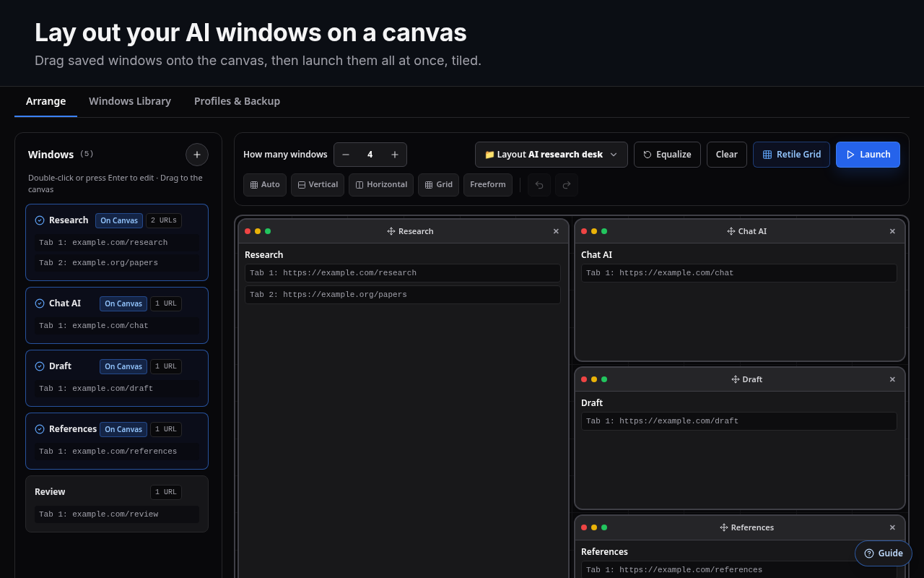Viewport: 924px width, 578px height.
Task: Remove Chat AI window from canvas with X
Action: pyautogui.click(x=892, y=231)
